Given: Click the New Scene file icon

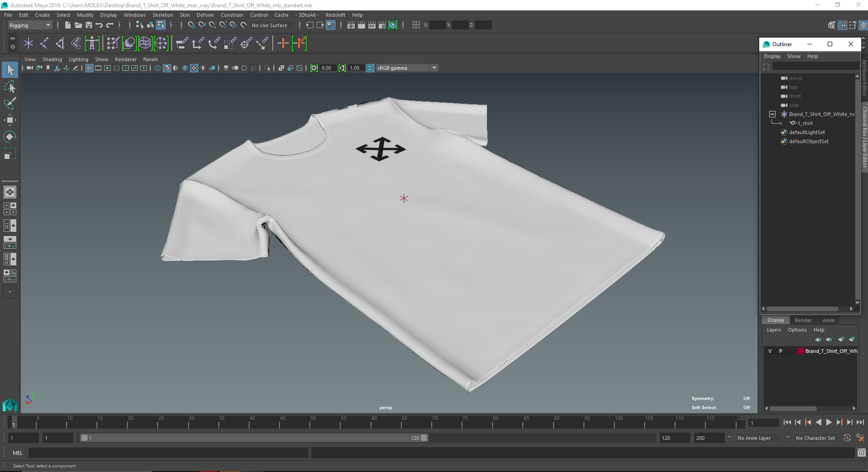Looking at the screenshot, I should pyautogui.click(x=68, y=25).
